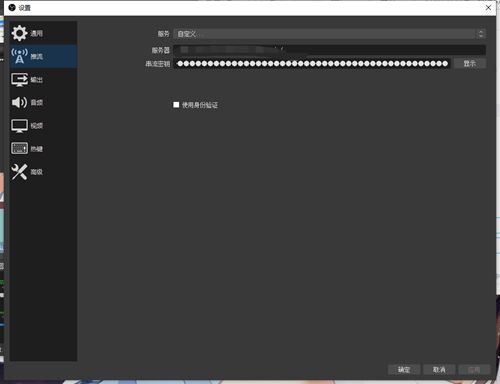This screenshot has height=384, width=500.
Task: Confirm settings with 确定 button
Action: (x=404, y=369)
